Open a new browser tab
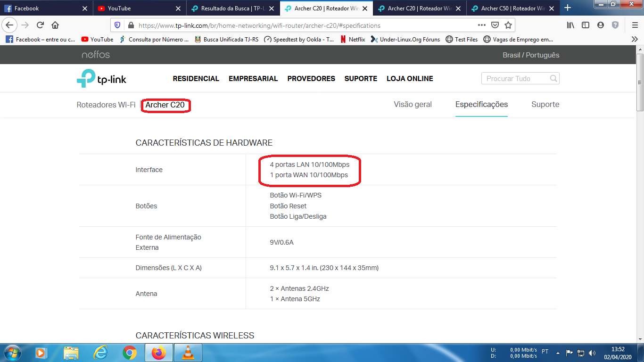This screenshot has width=644, height=362. pos(568,8)
